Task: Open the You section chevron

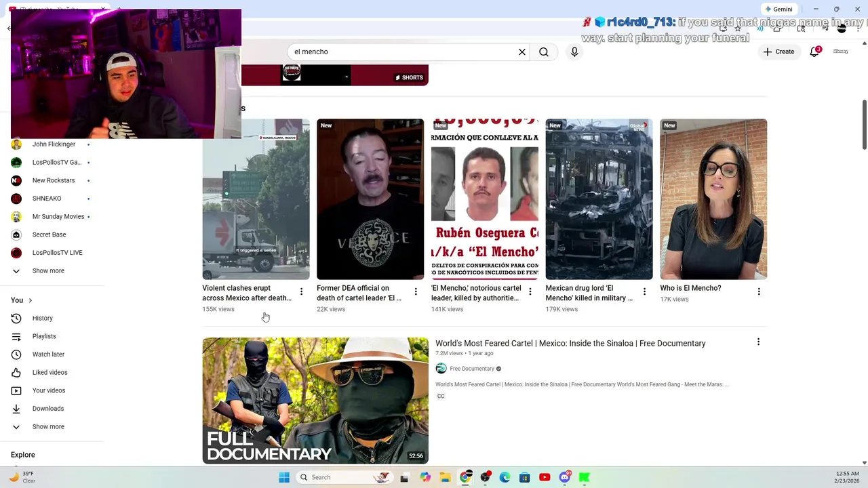Action: click(x=30, y=300)
